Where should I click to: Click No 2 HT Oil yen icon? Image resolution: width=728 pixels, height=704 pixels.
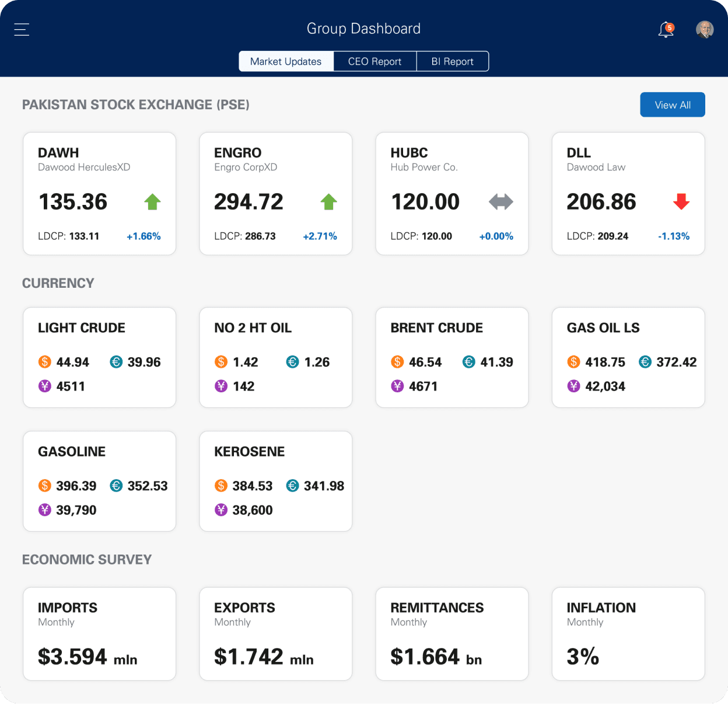(x=221, y=386)
